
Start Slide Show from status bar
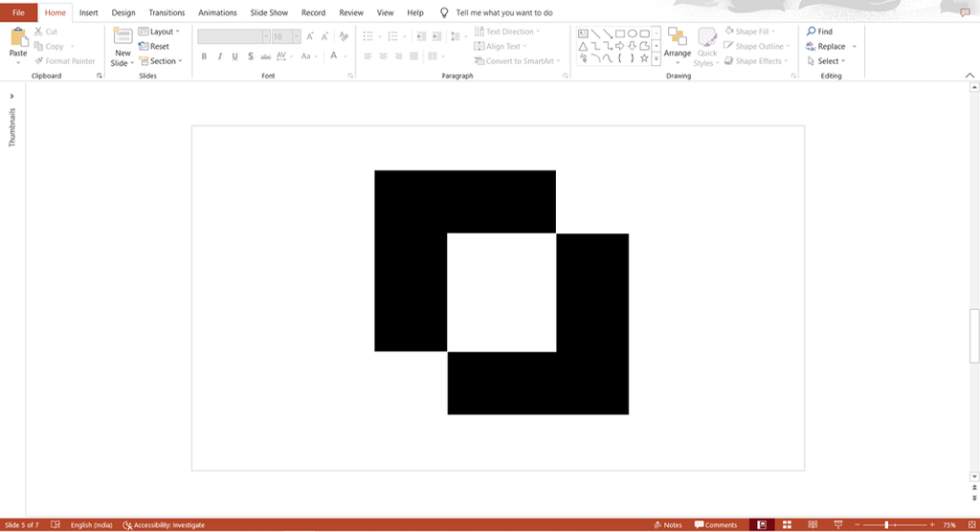tap(838, 525)
